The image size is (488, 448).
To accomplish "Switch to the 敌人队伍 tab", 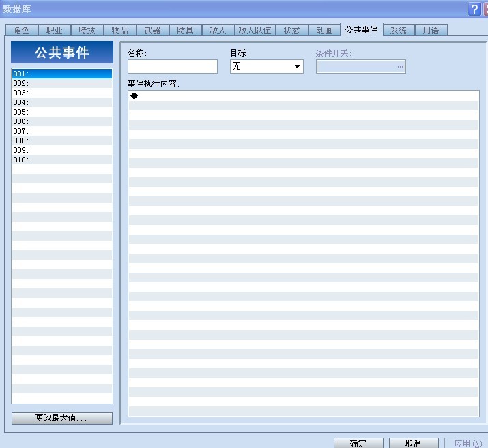I will [x=255, y=30].
